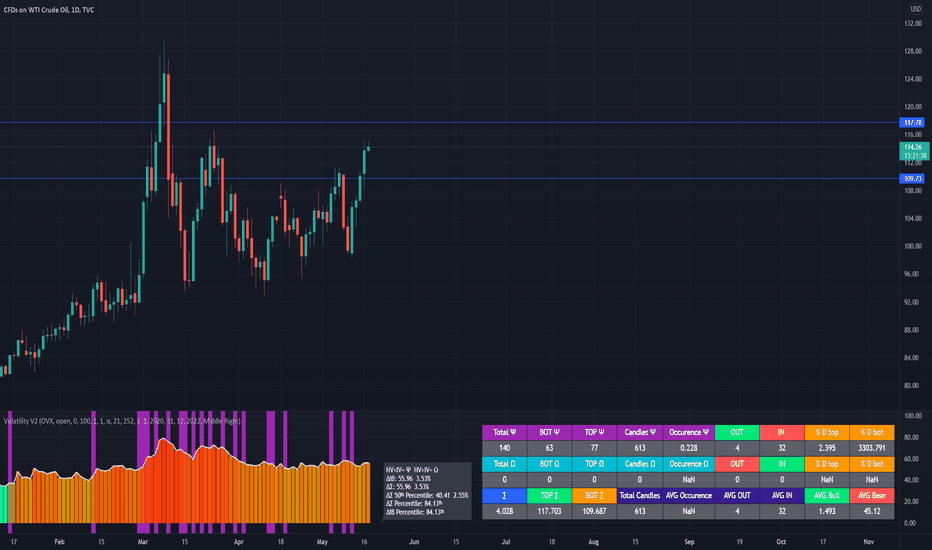Click the BOT Ψ purple header cell
The width and height of the screenshot is (932, 550).
coord(549,432)
